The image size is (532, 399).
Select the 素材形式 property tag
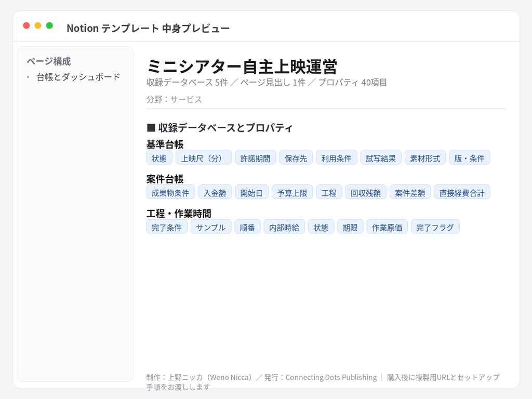pyautogui.click(x=425, y=158)
